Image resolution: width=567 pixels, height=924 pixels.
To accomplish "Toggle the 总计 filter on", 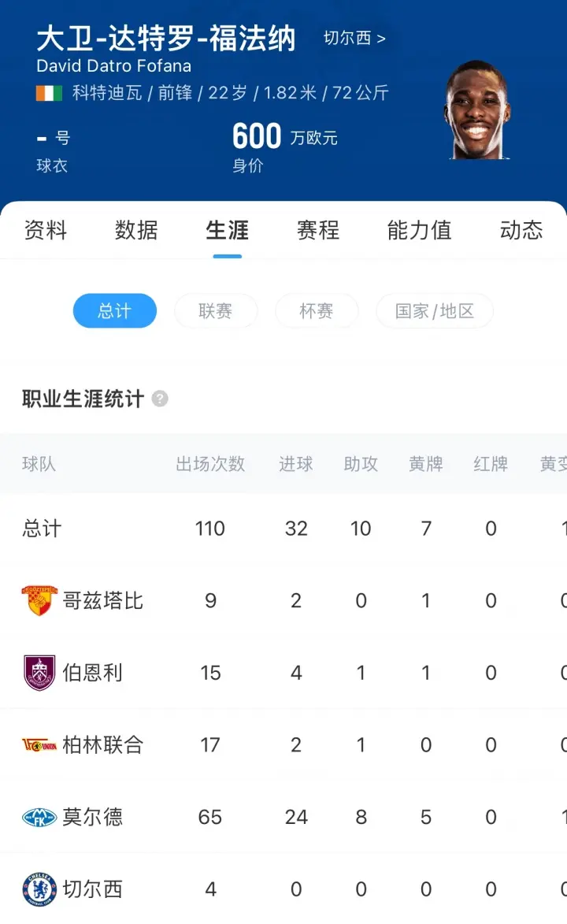I will coord(114,310).
